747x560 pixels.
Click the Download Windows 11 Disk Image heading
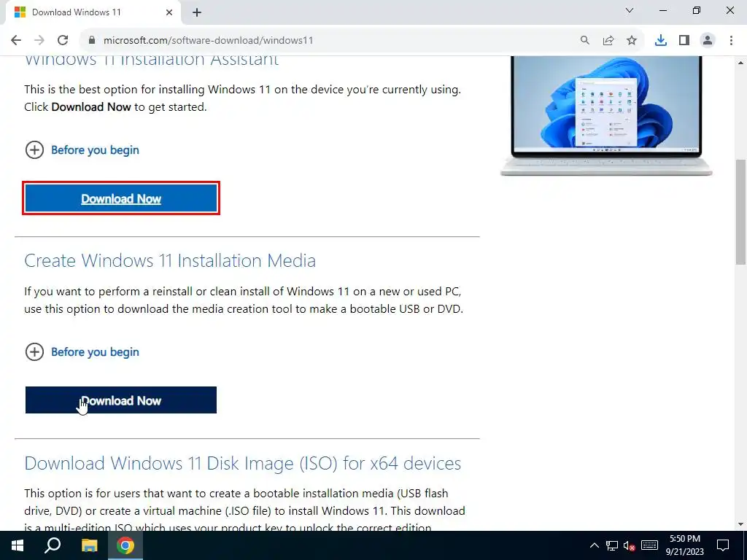coord(242,463)
